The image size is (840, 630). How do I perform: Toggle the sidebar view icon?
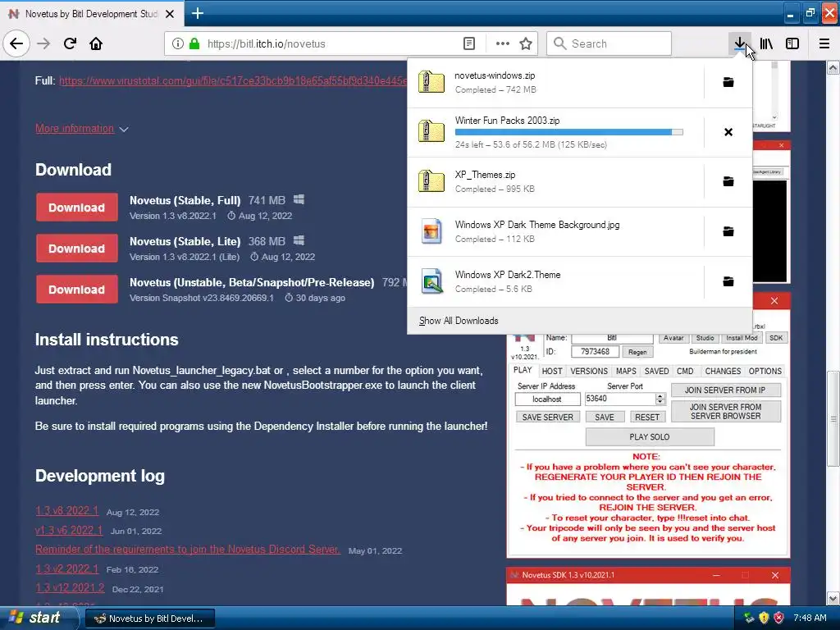coord(792,43)
